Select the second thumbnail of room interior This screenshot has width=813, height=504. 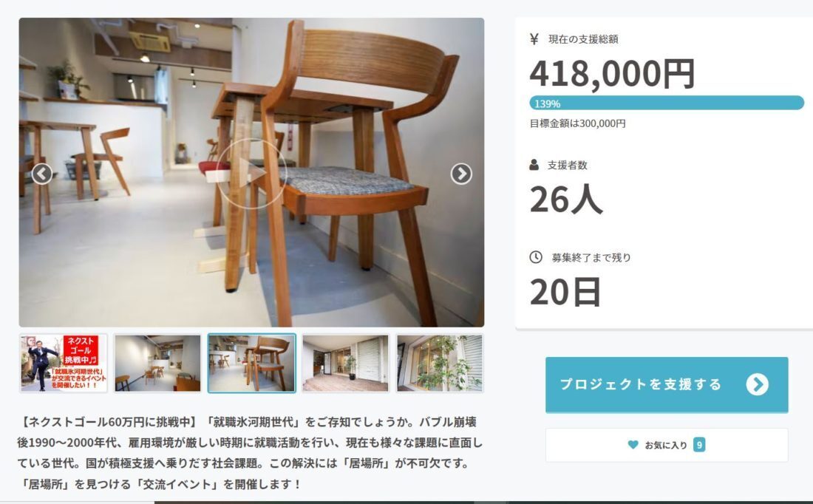157,363
